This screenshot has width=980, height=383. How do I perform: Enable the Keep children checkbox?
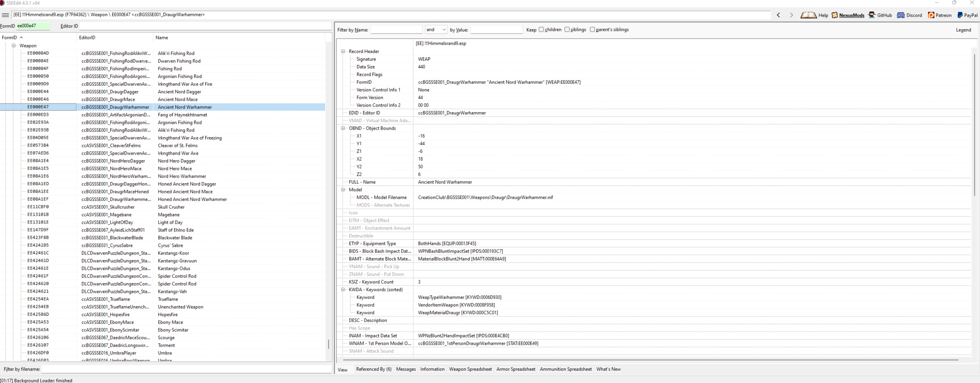click(541, 30)
